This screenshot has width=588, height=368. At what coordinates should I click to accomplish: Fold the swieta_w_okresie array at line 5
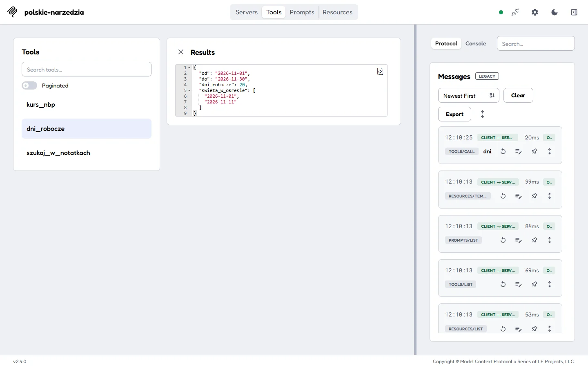[189, 90]
